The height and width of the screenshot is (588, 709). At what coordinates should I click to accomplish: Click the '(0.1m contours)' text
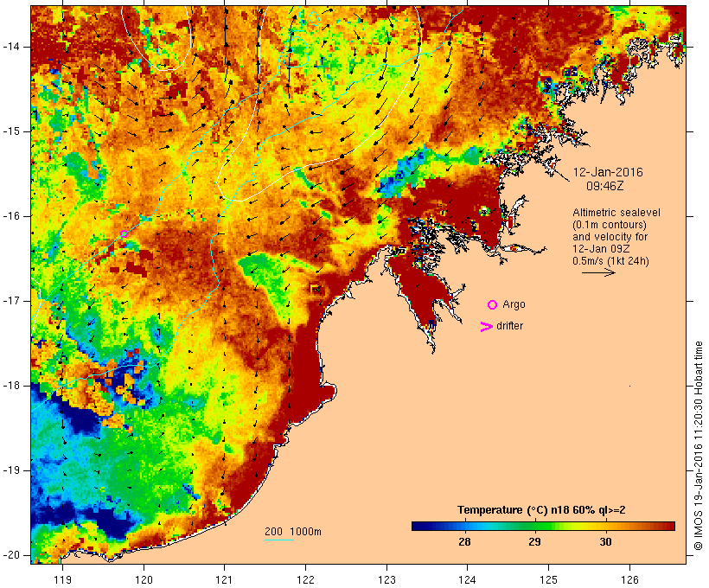[x=610, y=225]
